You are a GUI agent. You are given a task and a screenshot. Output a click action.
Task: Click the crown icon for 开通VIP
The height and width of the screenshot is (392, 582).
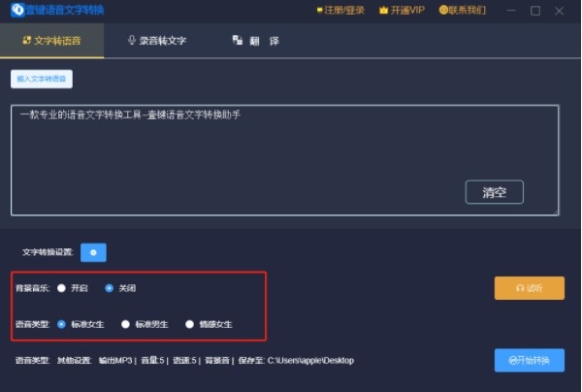[383, 11]
